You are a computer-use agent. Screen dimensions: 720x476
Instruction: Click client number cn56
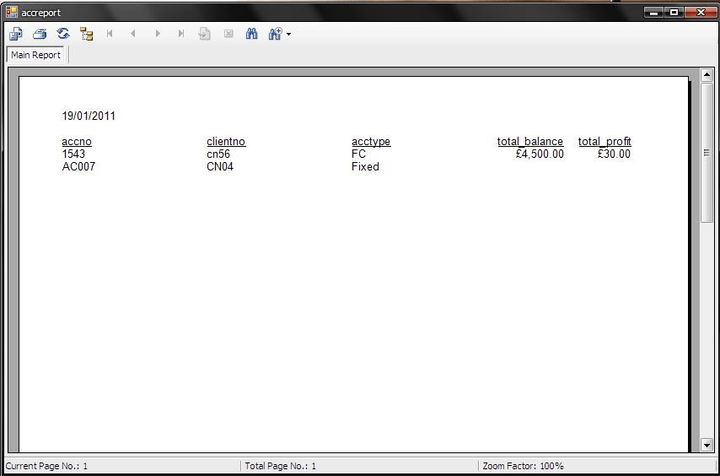tap(218, 154)
